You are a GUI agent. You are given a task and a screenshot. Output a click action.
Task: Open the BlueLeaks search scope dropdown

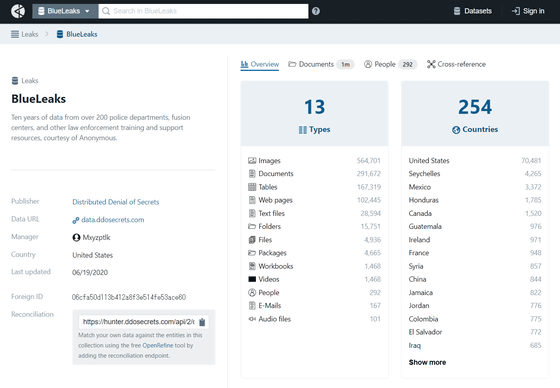(x=65, y=11)
